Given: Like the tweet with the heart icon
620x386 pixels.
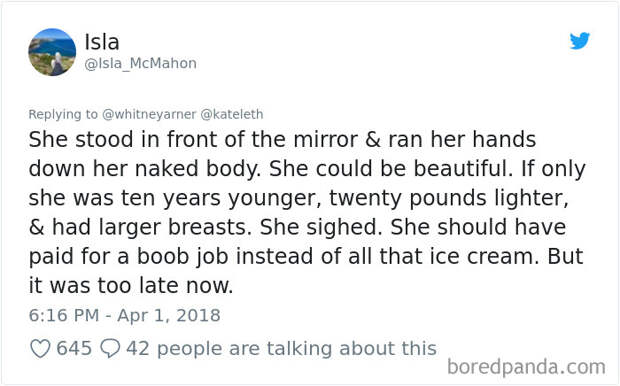Looking at the screenshot, I should point(40,349).
